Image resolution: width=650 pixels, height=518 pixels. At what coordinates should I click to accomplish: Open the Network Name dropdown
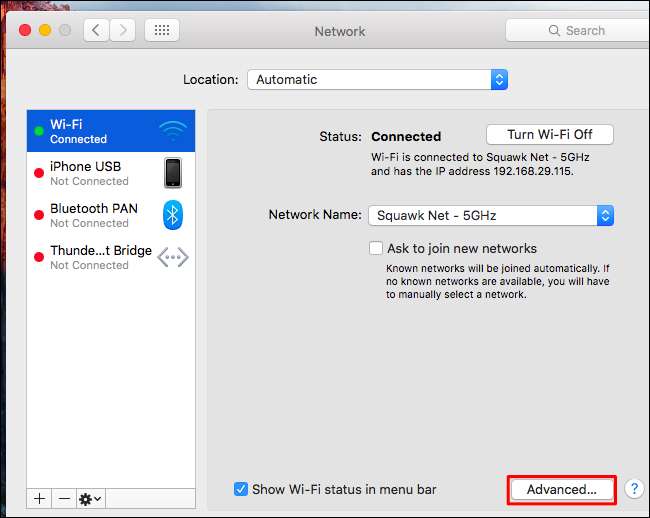(490, 215)
